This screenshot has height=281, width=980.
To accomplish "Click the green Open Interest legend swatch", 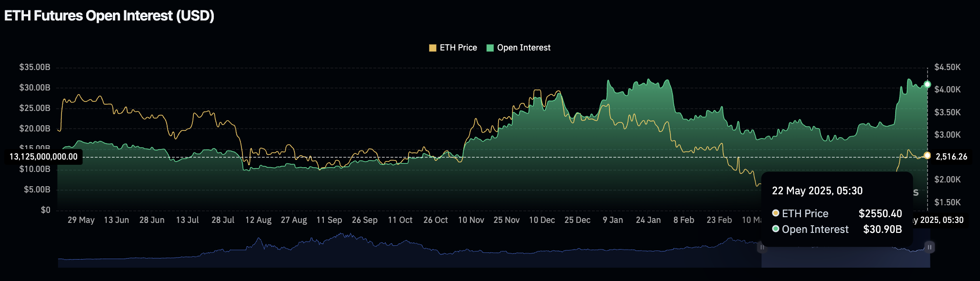I will [490, 48].
